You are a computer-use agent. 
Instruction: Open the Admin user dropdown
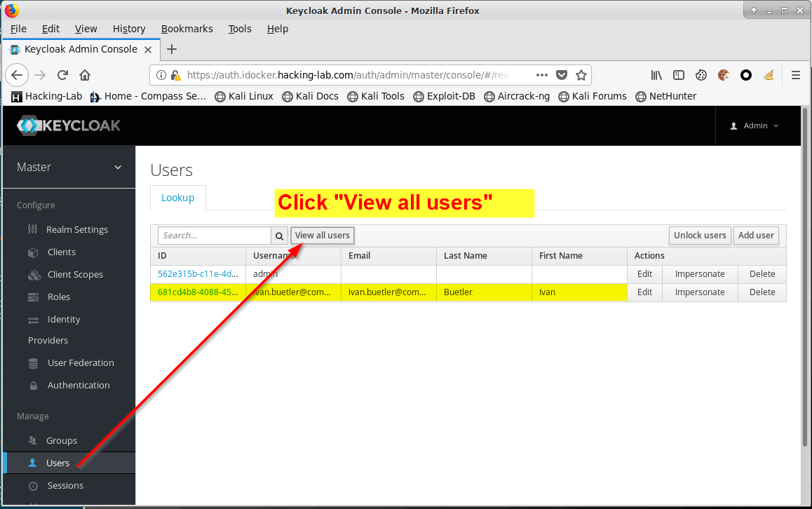coord(754,125)
